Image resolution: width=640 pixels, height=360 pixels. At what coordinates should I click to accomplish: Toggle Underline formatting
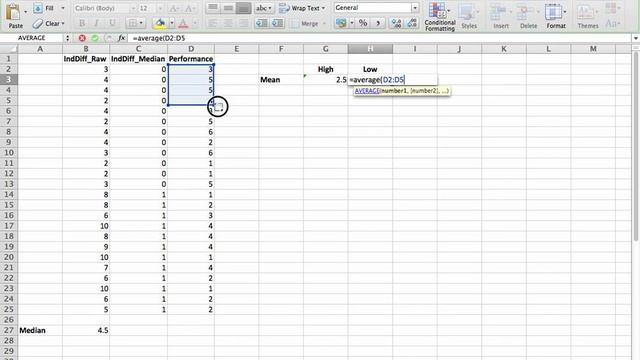(x=112, y=23)
